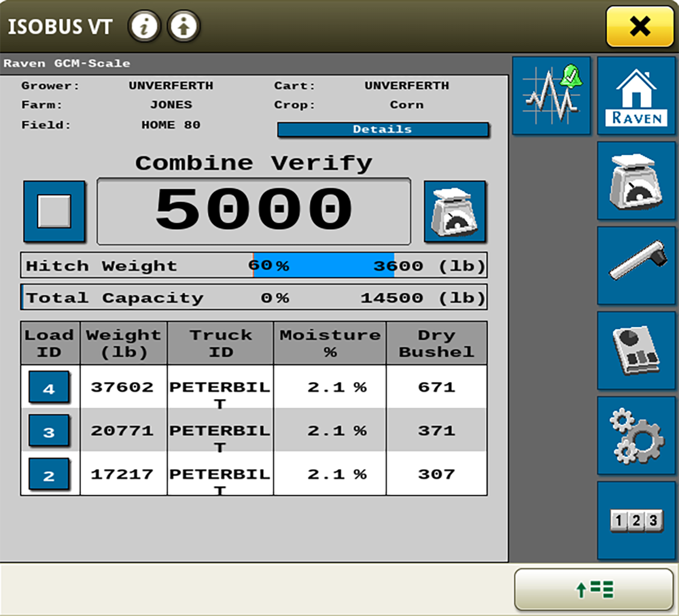Click the Cart value UNVERFERTH
Viewport: 679px width, 616px height.
click(x=407, y=86)
